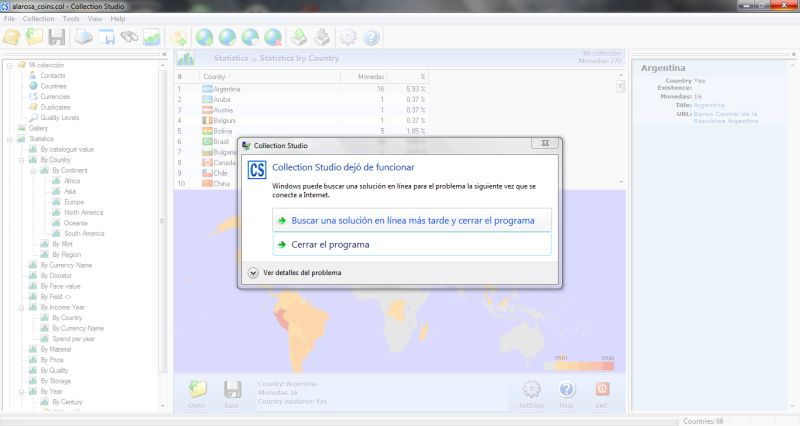Viewport: 800px width, 426px height.
Task: Click the Exit icon in bottom bar
Action: click(x=602, y=389)
